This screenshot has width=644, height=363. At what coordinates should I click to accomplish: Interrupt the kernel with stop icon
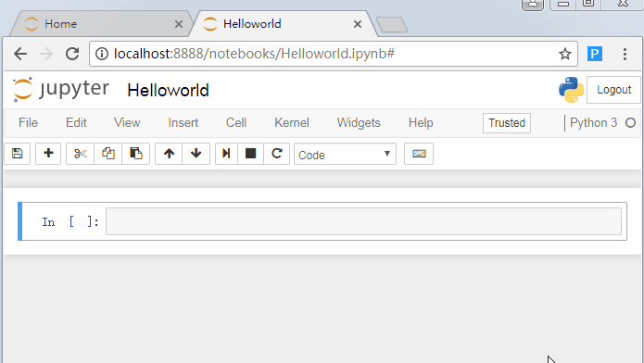pos(250,154)
